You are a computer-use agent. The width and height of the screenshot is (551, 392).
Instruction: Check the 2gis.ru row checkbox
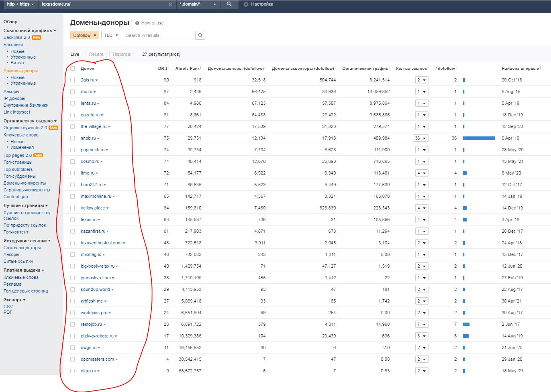[x=73, y=80]
